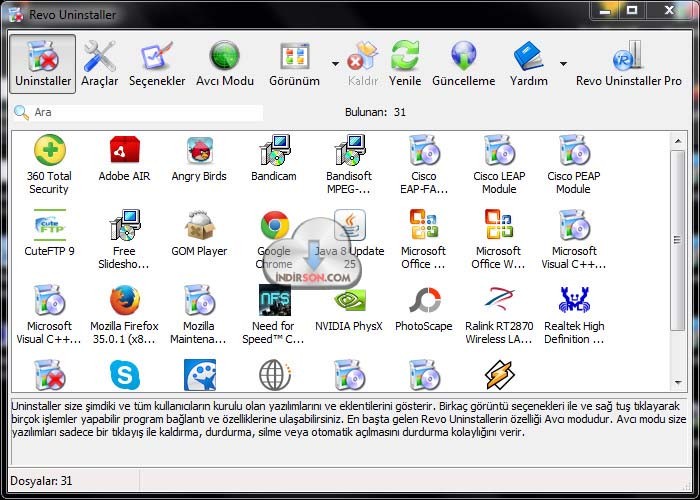Image resolution: width=700 pixels, height=500 pixels.
Task: Select the Winamp lightning icon
Action: point(500,375)
